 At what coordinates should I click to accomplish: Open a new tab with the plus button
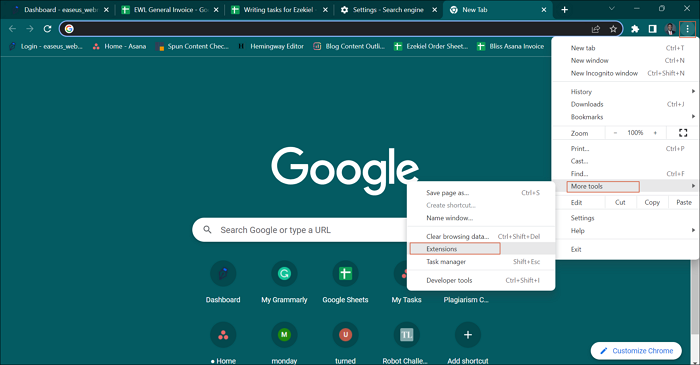[565, 10]
